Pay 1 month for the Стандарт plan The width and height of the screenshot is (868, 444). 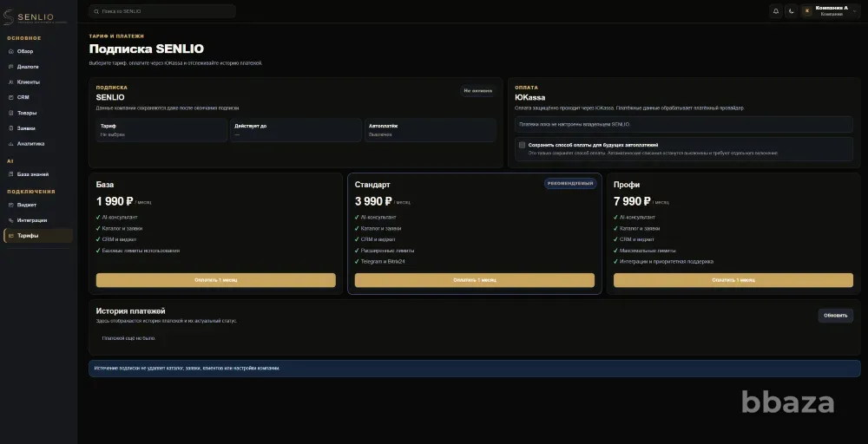pos(475,280)
